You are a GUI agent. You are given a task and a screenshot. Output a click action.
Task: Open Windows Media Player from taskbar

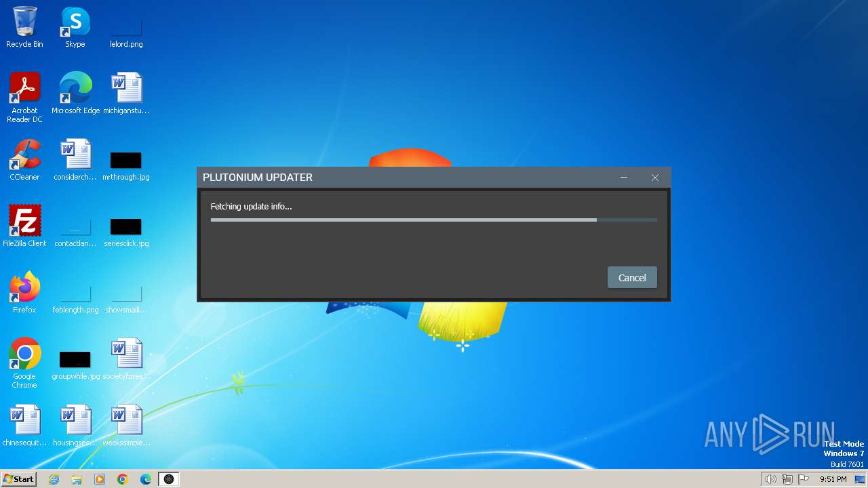click(100, 479)
